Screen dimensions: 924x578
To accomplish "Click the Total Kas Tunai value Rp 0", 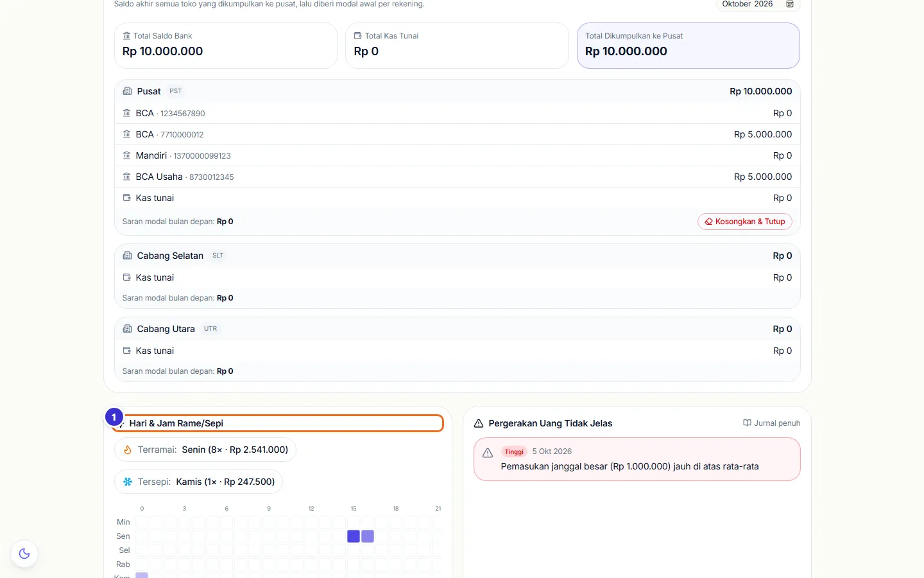I will coord(366,51).
